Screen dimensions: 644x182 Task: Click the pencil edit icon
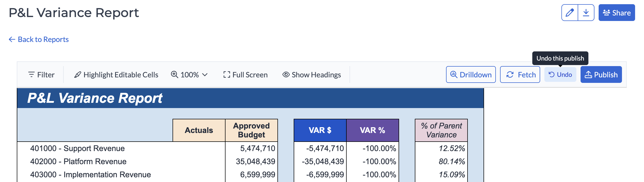click(x=570, y=13)
